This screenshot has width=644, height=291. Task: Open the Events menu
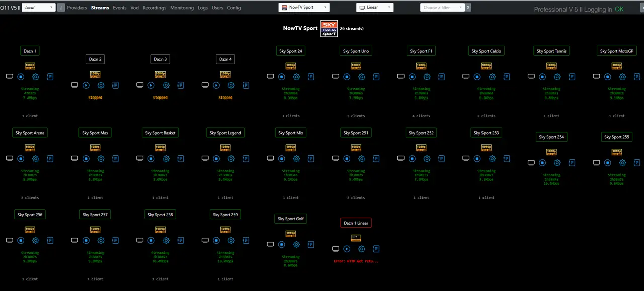click(x=120, y=8)
